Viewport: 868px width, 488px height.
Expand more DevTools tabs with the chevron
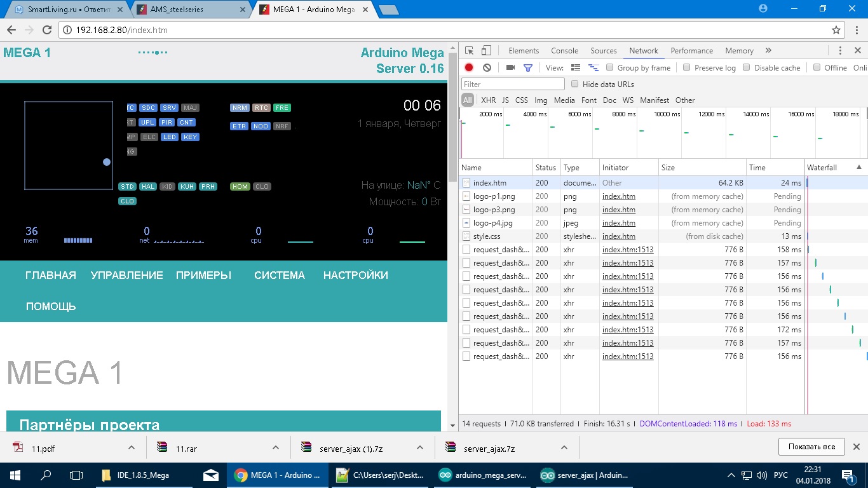pos(768,51)
